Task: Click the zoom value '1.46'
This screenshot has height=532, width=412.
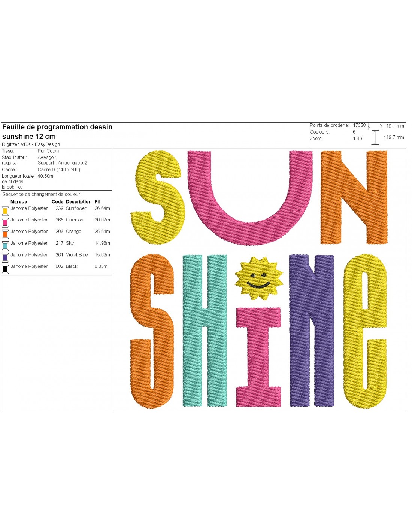Action: click(357, 138)
